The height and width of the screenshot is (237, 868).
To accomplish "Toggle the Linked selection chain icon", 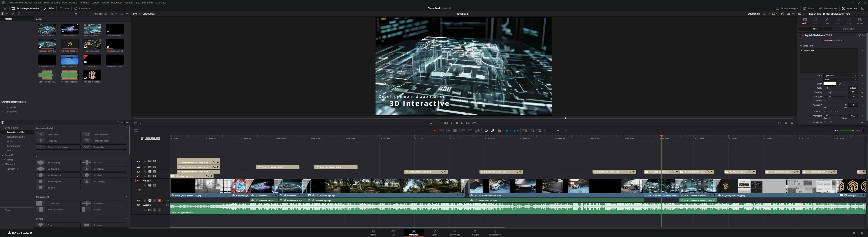I will [x=493, y=131].
